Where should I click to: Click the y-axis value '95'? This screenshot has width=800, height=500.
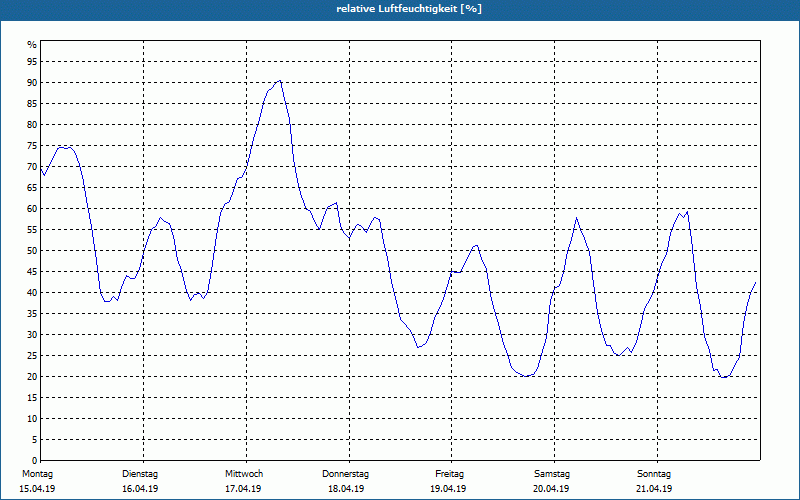click(x=32, y=62)
